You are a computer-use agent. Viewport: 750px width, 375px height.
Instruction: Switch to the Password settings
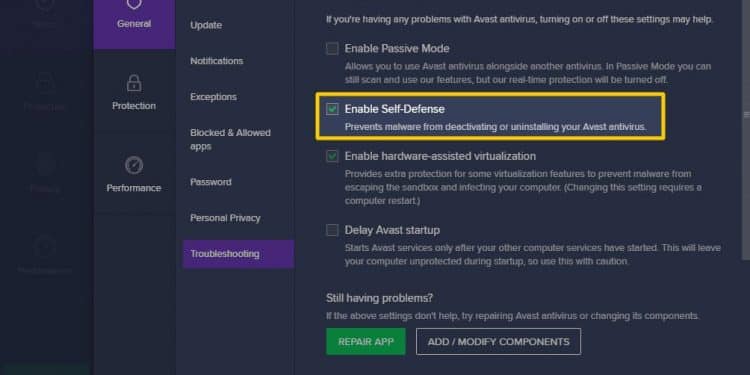tap(211, 182)
